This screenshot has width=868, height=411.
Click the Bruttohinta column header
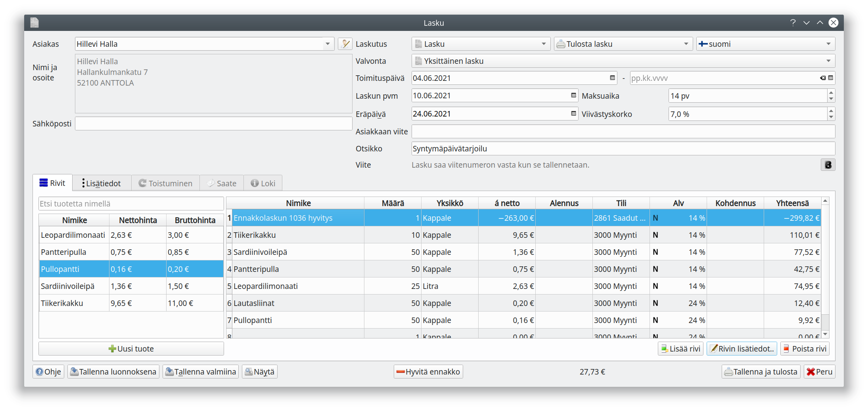(195, 220)
